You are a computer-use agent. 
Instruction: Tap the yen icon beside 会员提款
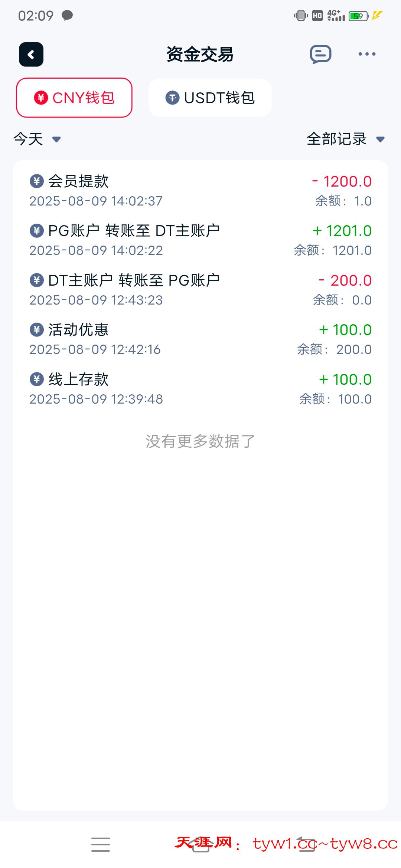[x=36, y=181]
